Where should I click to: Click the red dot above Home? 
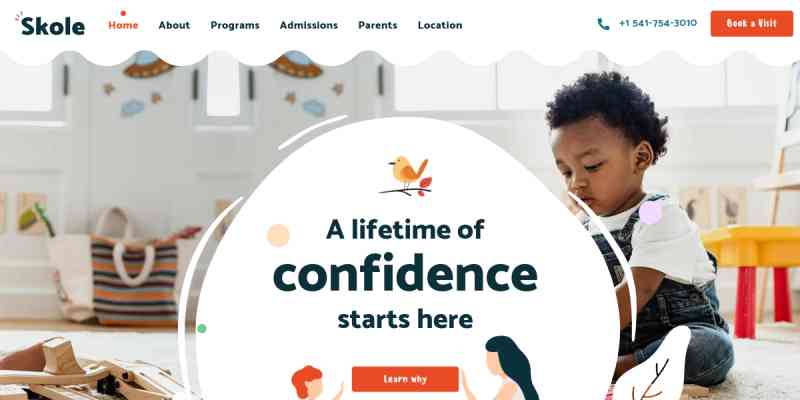[123, 13]
